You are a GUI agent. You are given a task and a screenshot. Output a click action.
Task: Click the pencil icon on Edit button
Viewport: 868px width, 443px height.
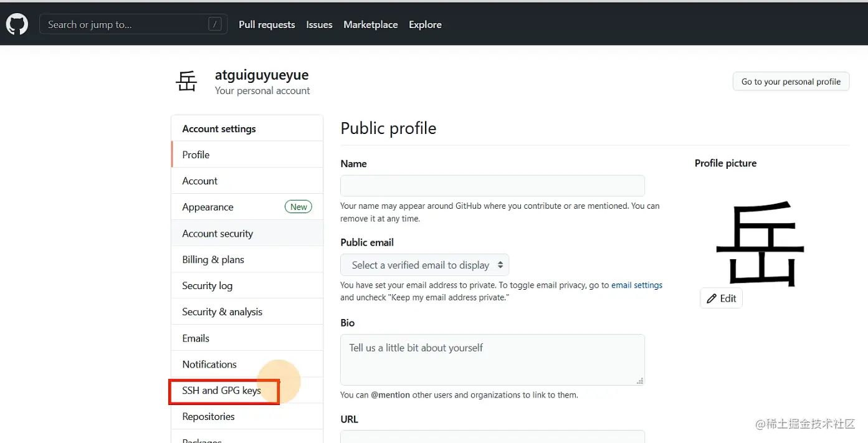[712, 298]
